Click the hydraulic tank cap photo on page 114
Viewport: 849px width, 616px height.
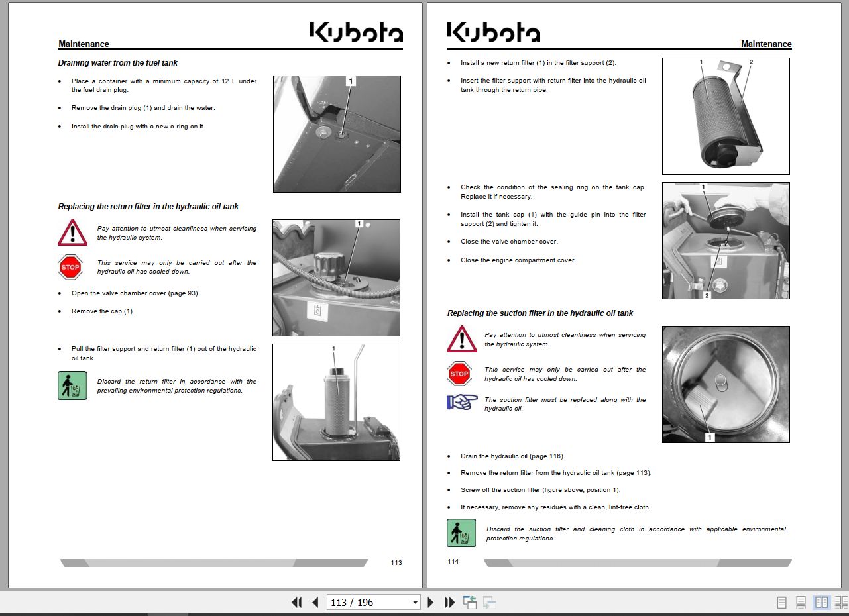click(725, 240)
